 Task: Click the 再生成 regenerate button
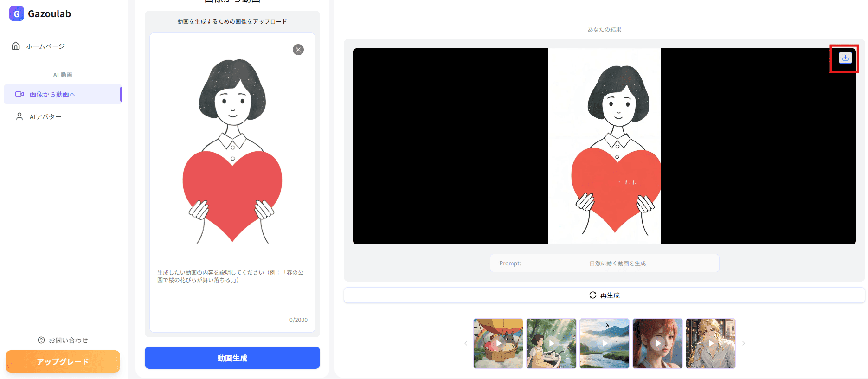(604, 295)
